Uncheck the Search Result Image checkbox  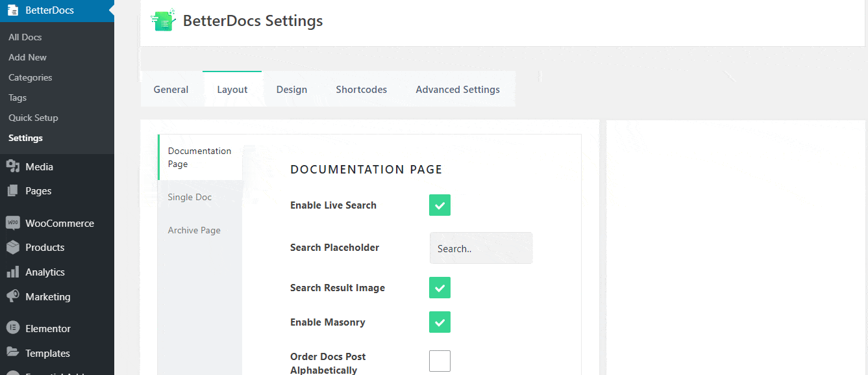click(x=440, y=288)
